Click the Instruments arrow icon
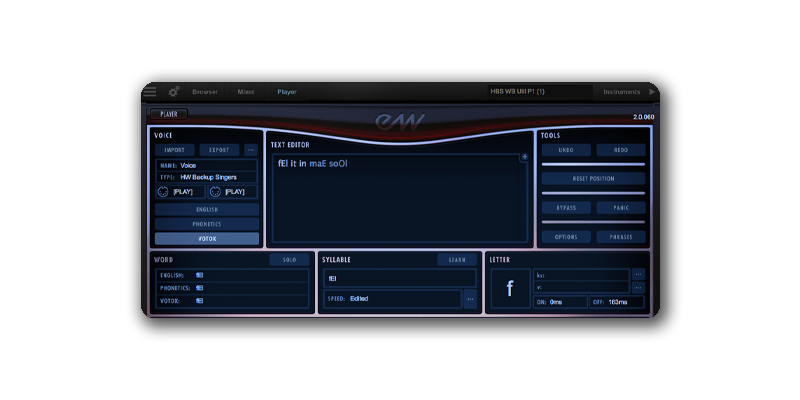 (x=653, y=91)
